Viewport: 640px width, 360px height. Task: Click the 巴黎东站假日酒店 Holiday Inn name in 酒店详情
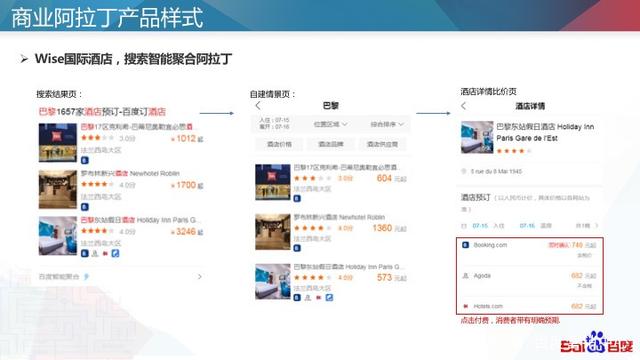pyautogui.click(x=545, y=132)
